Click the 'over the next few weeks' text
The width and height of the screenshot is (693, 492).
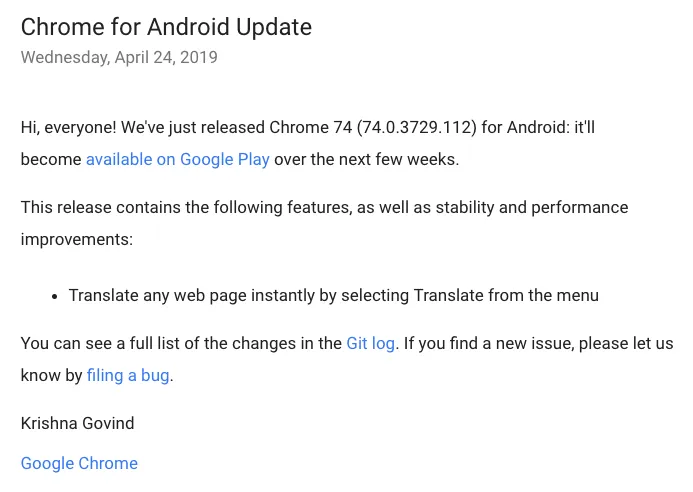point(366,160)
